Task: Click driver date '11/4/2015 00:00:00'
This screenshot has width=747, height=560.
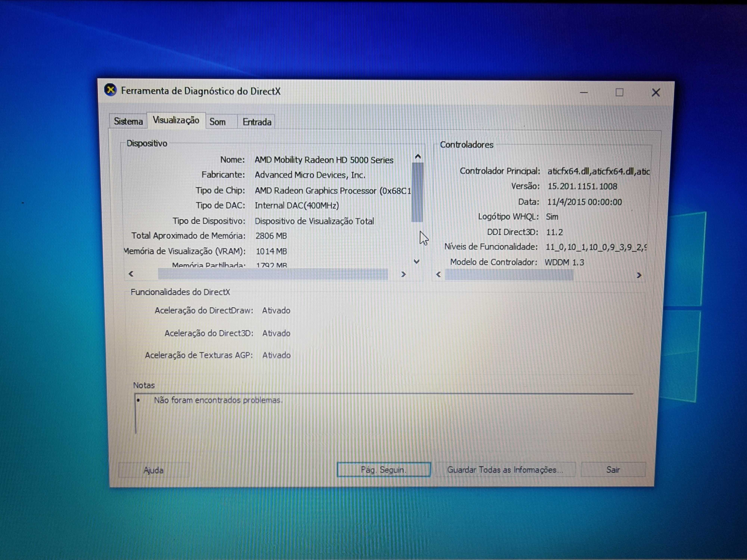Action: [x=584, y=202]
